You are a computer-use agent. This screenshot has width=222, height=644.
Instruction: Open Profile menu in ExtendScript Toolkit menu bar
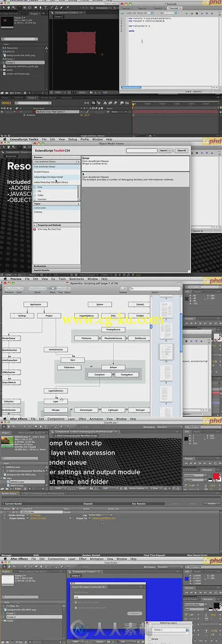coord(84,139)
